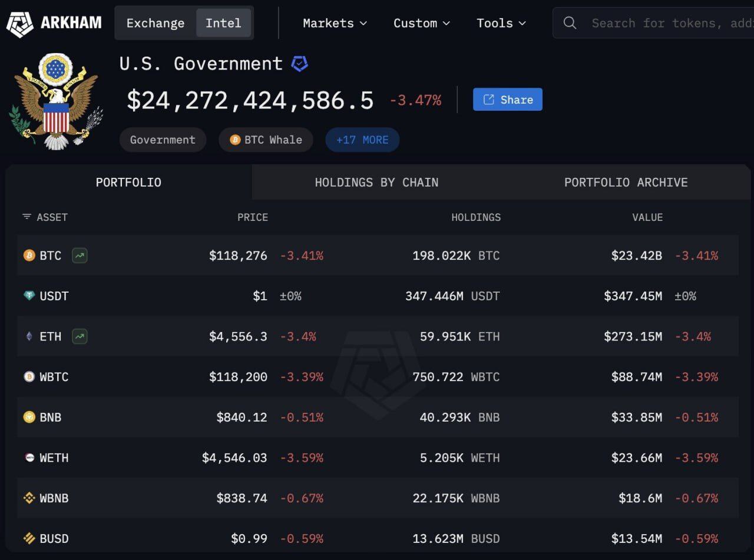The width and height of the screenshot is (754, 560).
Task: Switch the header toggle to Exchange
Action: (x=155, y=23)
